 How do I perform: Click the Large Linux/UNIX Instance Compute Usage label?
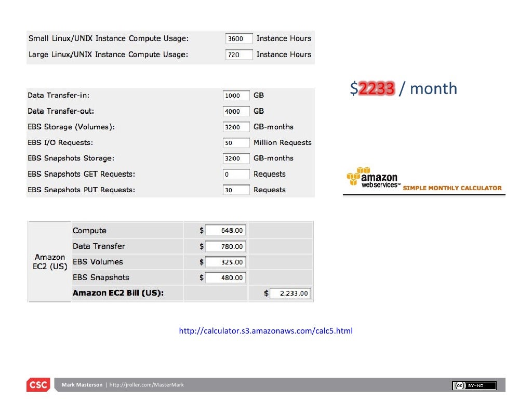coord(108,55)
